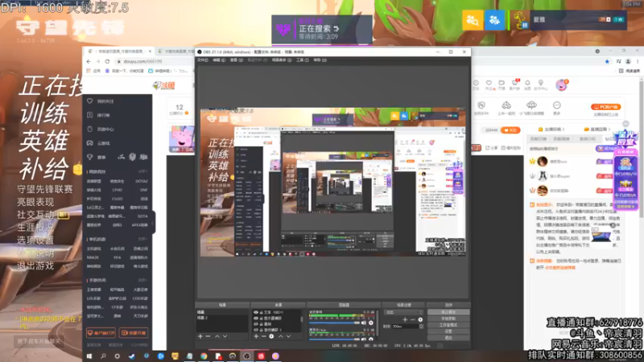Move source up in Sources panel
Screen dimensions: 644x362
[281, 336]
